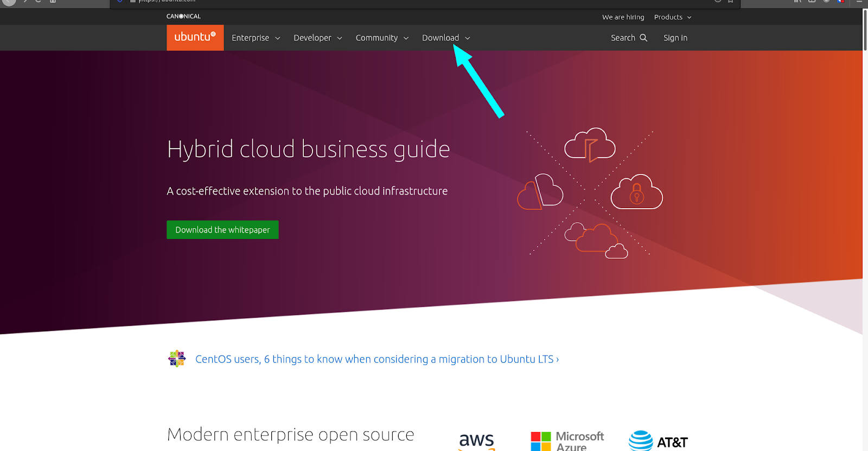Click the AT&T logo
Viewport: 868px width, 451px height.
658,441
